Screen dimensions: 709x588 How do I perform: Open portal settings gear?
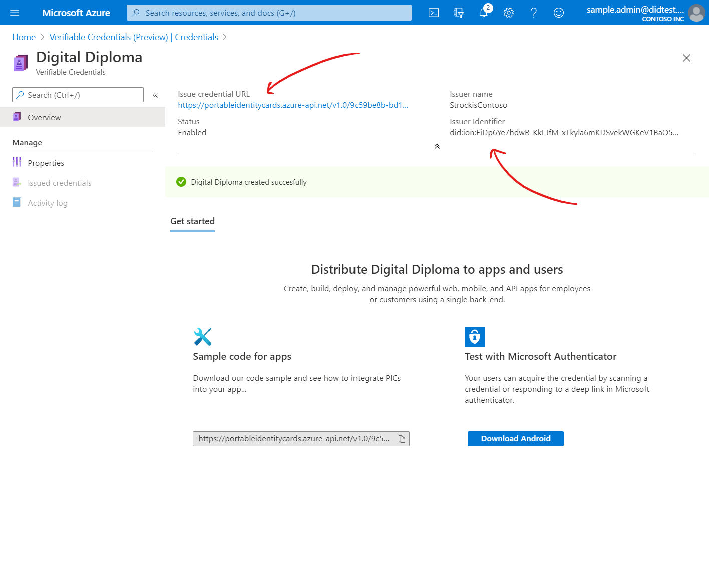[509, 13]
